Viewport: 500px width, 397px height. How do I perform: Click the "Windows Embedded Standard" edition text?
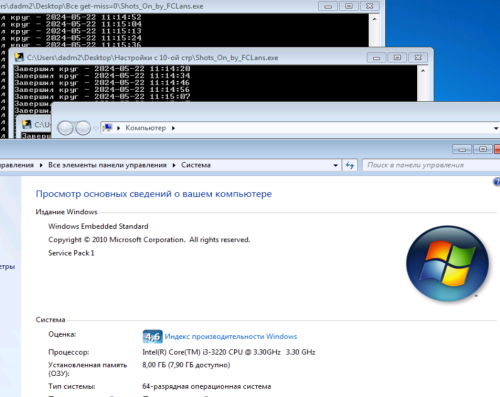[98, 226]
